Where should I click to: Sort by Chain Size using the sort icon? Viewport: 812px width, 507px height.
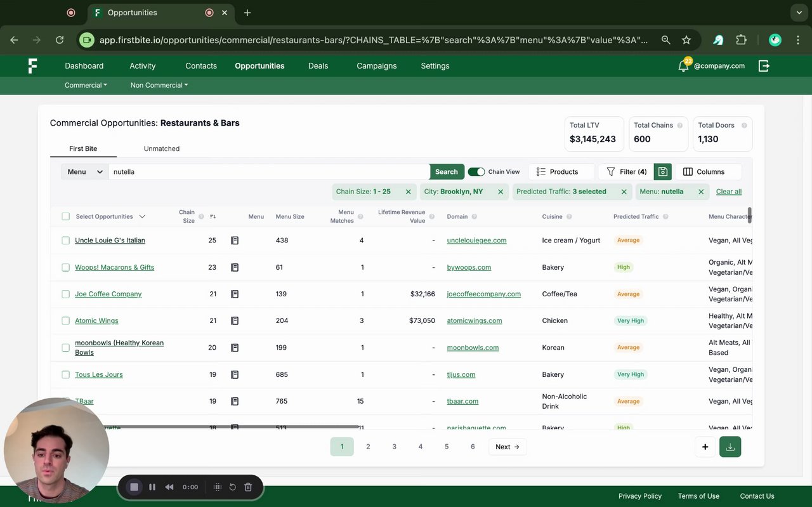point(213,216)
